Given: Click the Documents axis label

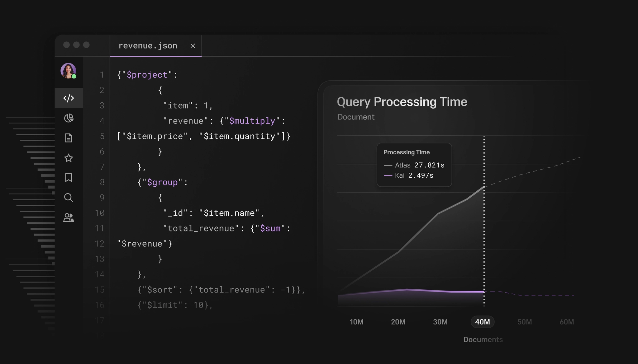Looking at the screenshot, I should 483,339.
